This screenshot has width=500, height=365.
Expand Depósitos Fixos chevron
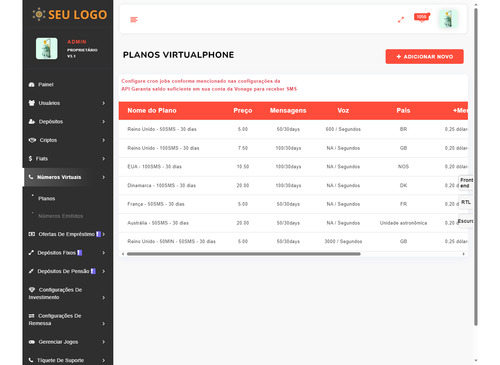point(104,253)
